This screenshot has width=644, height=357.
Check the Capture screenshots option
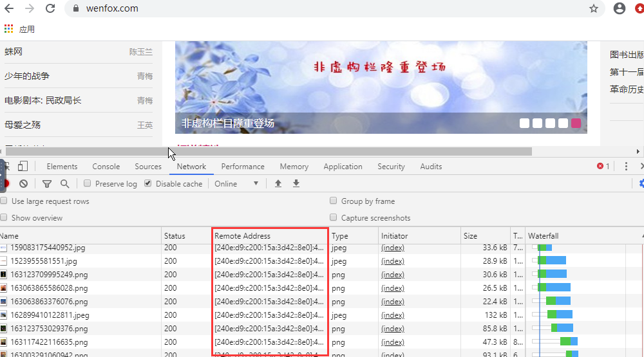click(334, 218)
